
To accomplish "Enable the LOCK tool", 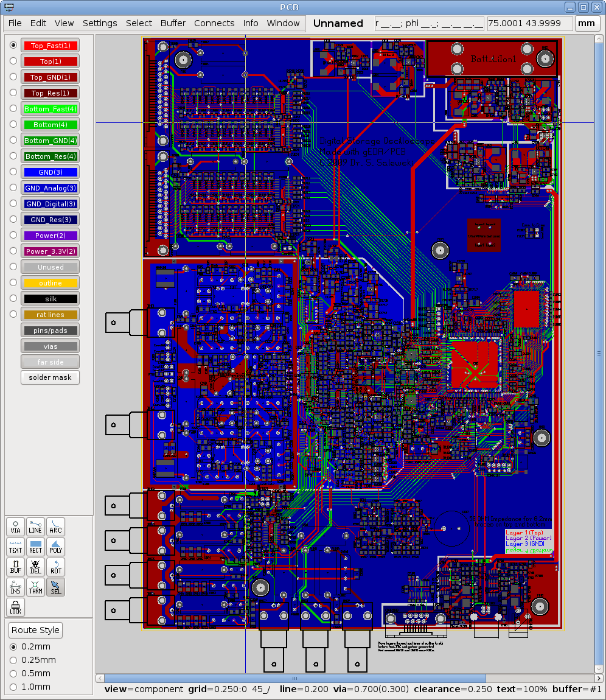I will coord(15,607).
